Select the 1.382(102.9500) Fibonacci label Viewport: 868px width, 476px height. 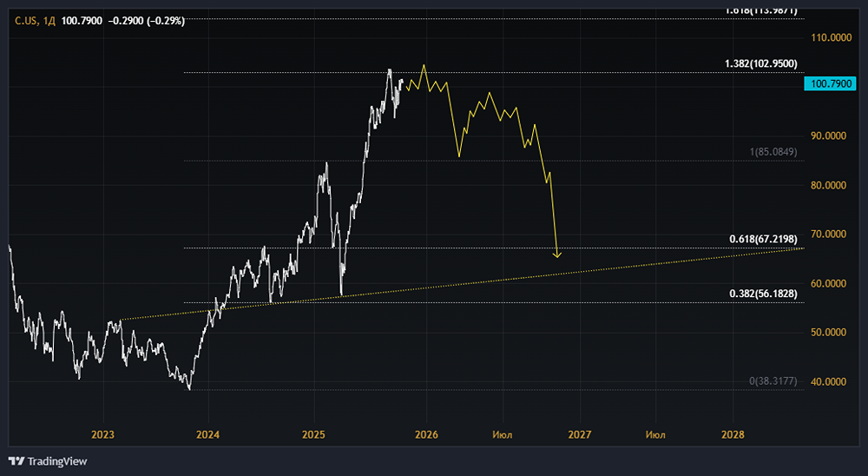tap(761, 63)
